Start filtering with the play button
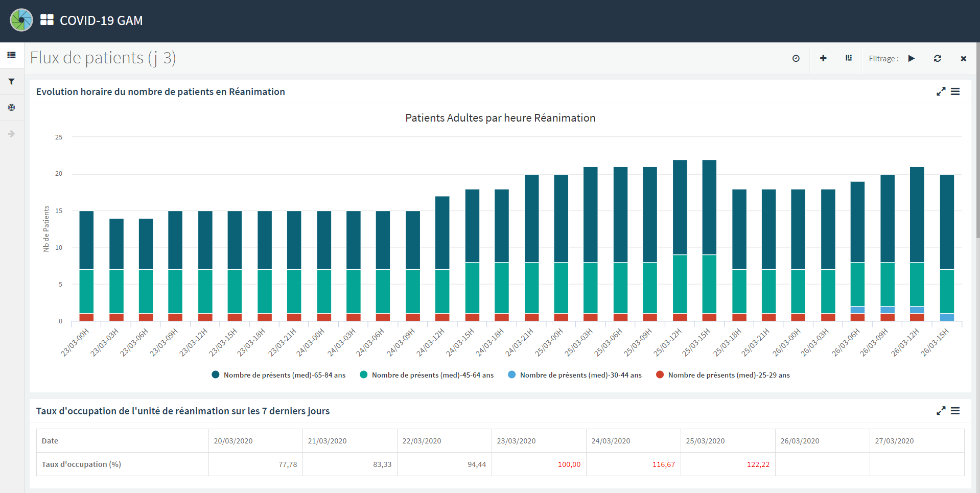The height and width of the screenshot is (493, 980). coord(911,59)
